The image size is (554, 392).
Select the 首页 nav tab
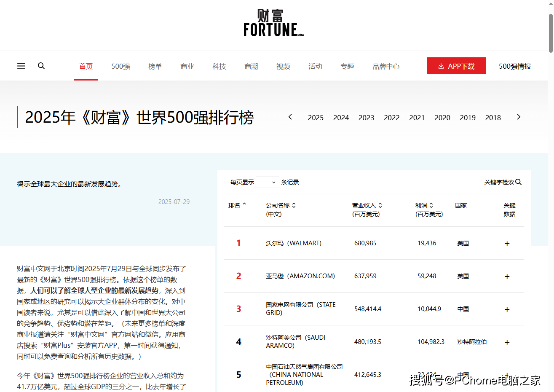click(x=86, y=66)
